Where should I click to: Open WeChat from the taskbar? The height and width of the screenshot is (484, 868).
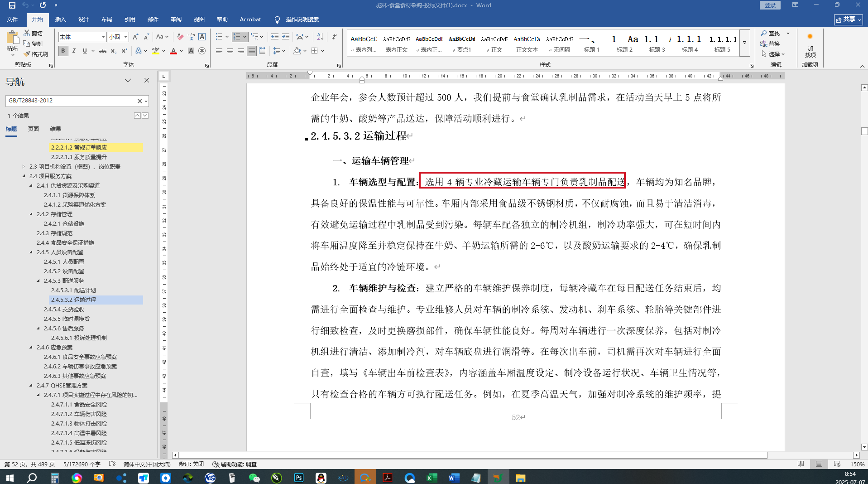pyautogui.click(x=254, y=478)
